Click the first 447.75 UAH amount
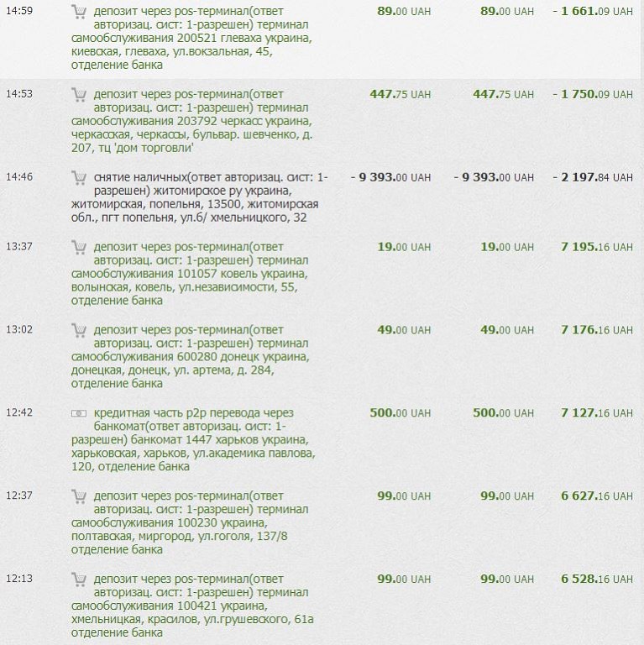 click(400, 94)
